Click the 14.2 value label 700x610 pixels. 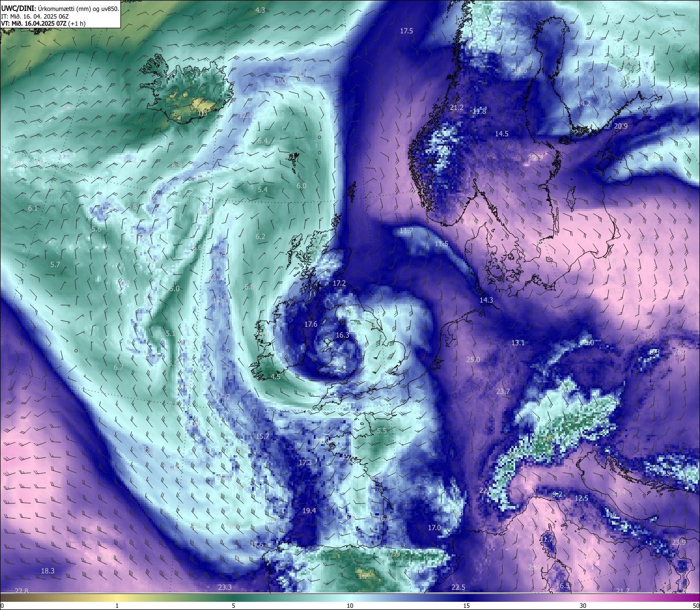point(584,103)
